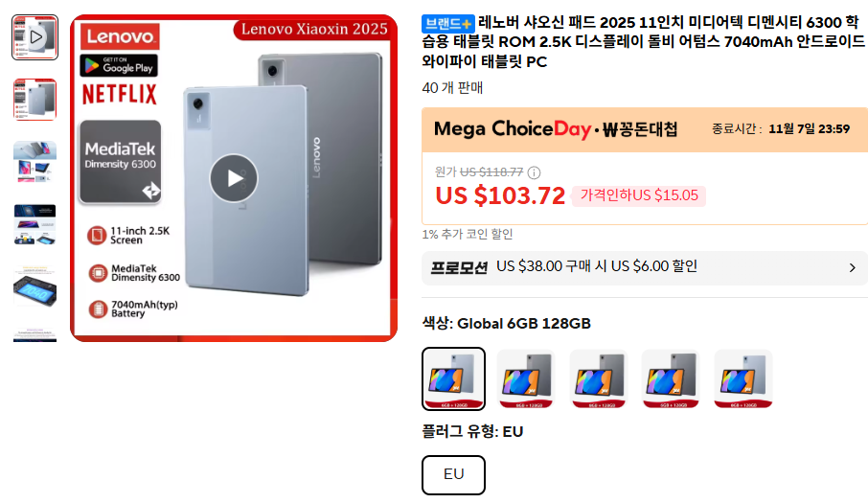This screenshot has width=868, height=503.
Task: Open the video thumbnail in gallery
Action: pyautogui.click(x=34, y=37)
